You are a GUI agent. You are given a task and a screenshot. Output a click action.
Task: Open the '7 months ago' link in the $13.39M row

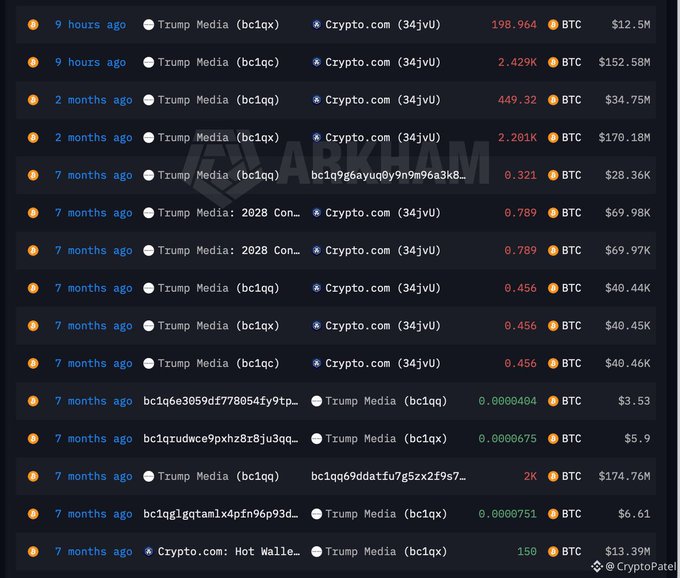94,552
